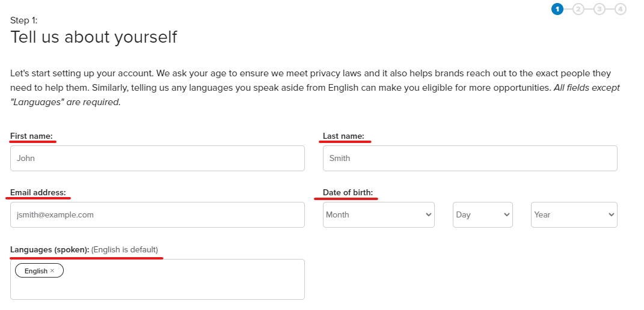This screenshot has width=644, height=310.
Task: Jump to step 2 in progress indicator
Action: pyautogui.click(x=578, y=8)
